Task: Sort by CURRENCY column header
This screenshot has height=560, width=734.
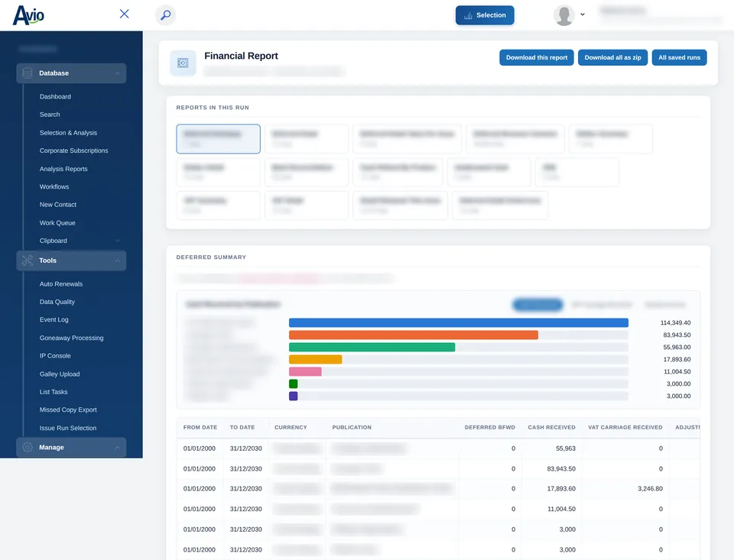Action: tap(291, 427)
